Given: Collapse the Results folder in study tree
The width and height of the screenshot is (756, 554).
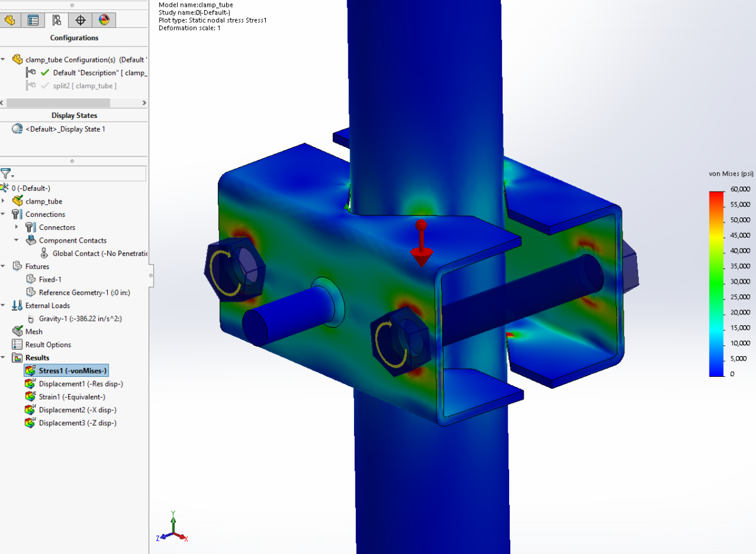Looking at the screenshot, I should click(x=4, y=357).
